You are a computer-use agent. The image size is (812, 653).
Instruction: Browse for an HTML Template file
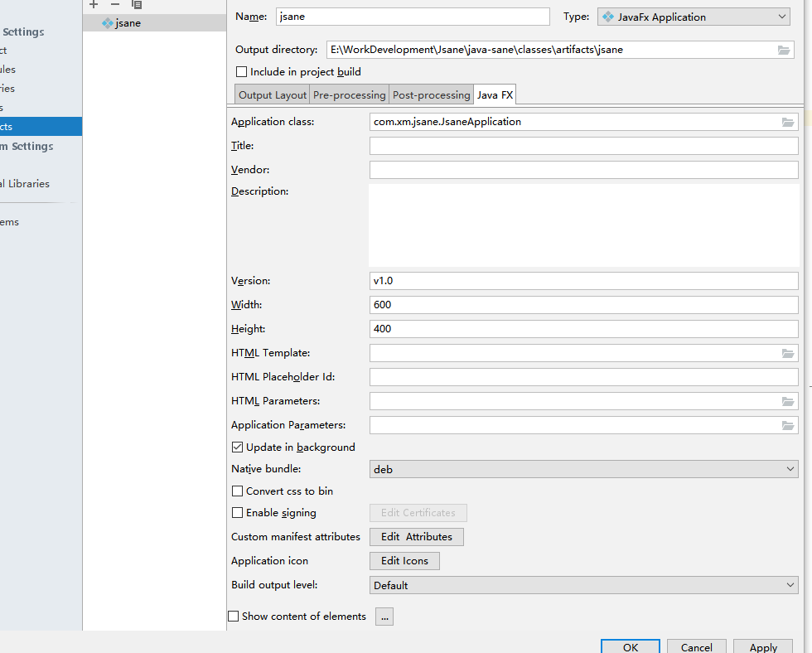point(788,353)
